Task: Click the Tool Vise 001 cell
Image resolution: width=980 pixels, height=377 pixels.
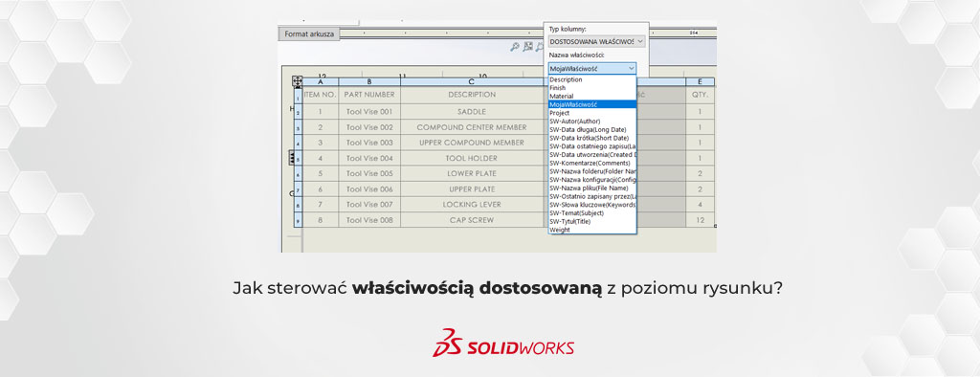Action: tap(369, 112)
